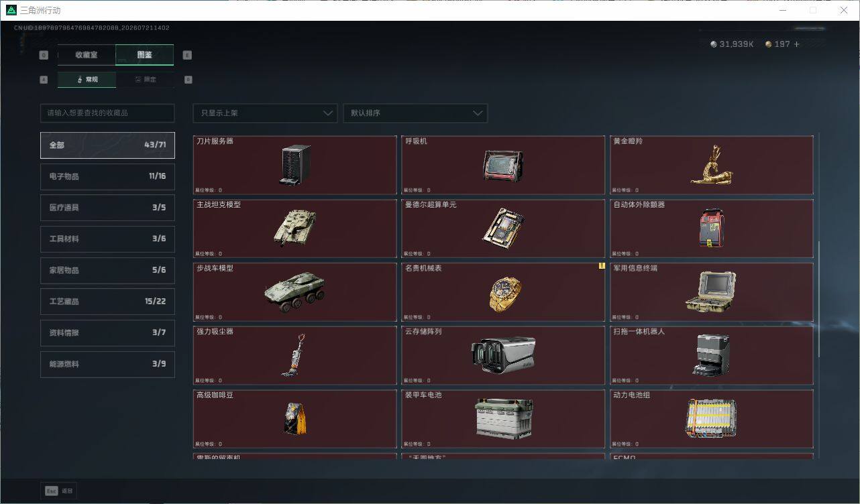Click the CN UID text line
The image size is (860, 504).
click(x=91, y=28)
